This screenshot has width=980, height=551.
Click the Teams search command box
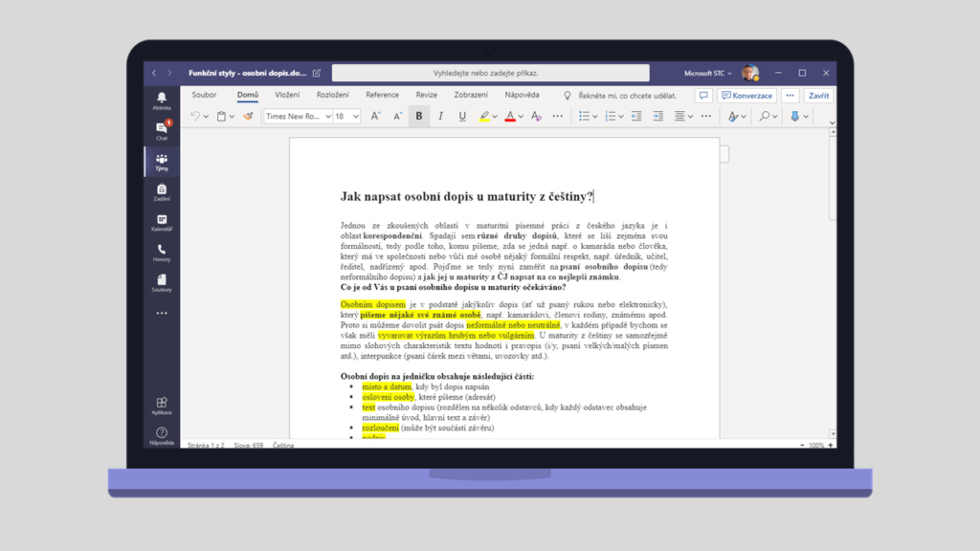coord(490,73)
